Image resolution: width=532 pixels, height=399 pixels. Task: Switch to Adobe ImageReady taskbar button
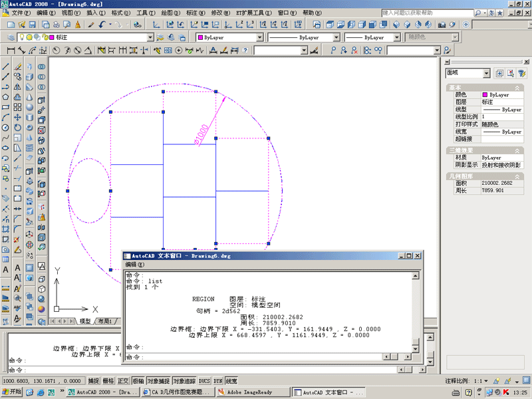point(253,392)
